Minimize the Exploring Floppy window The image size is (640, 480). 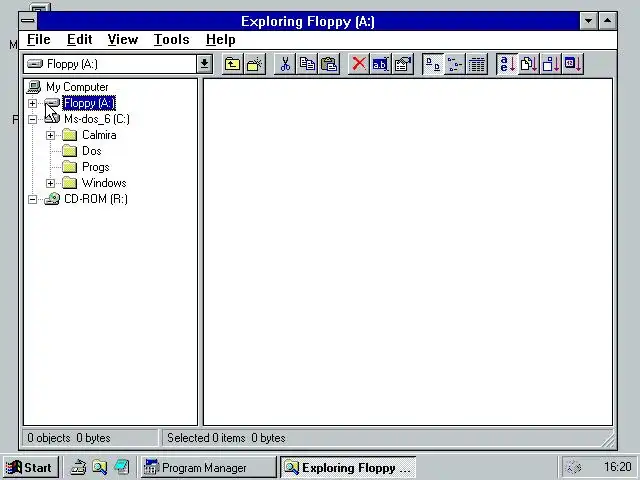[589, 21]
